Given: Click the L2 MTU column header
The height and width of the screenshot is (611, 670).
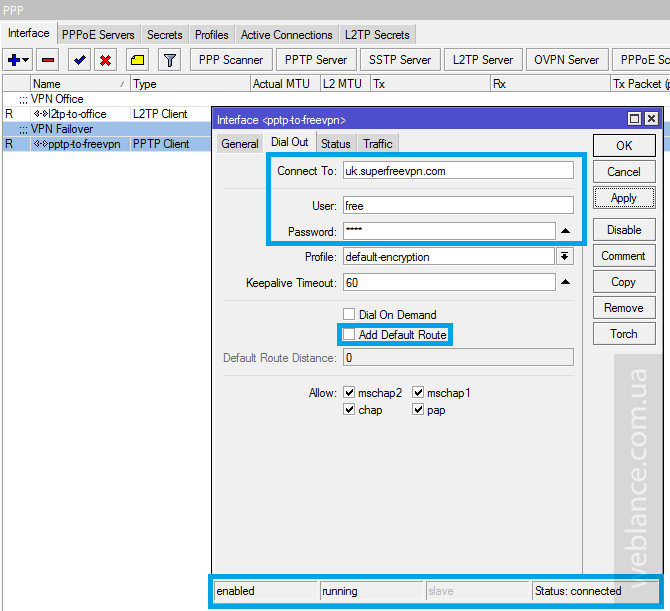Looking at the screenshot, I should pos(345,84).
